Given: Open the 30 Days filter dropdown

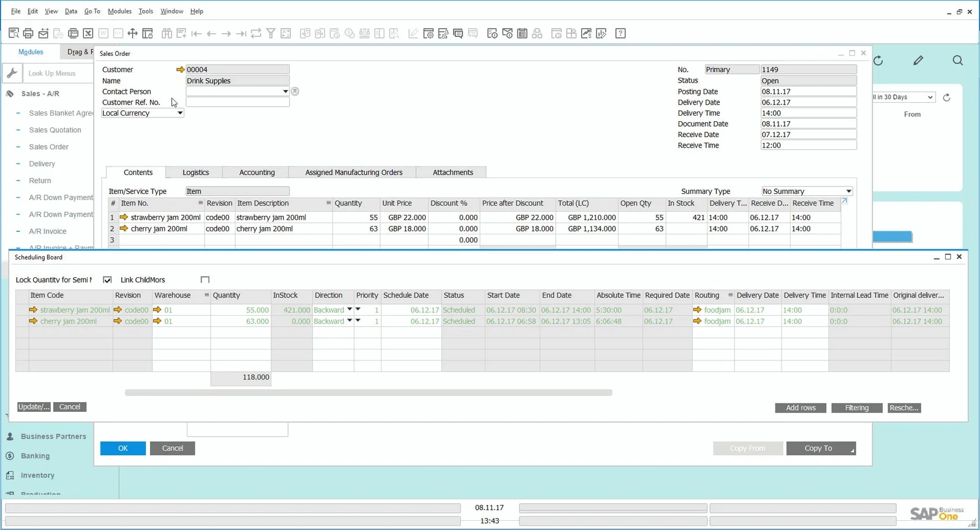Looking at the screenshot, I should [930, 97].
